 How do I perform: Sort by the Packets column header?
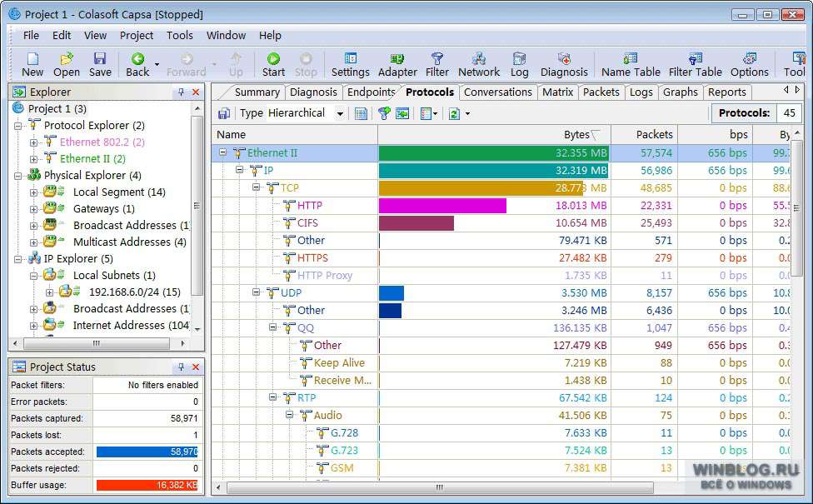(x=645, y=135)
